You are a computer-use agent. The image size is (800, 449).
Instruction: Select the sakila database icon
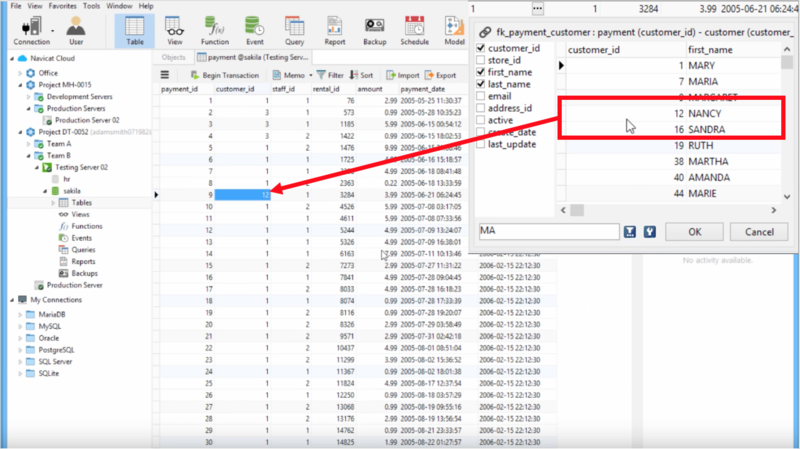coord(56,191)
